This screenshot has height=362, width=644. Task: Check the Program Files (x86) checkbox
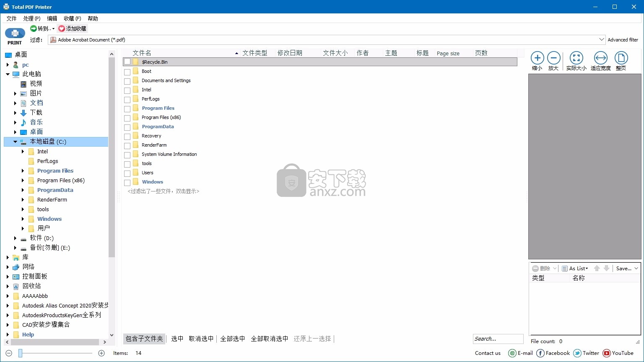point(127,118)
